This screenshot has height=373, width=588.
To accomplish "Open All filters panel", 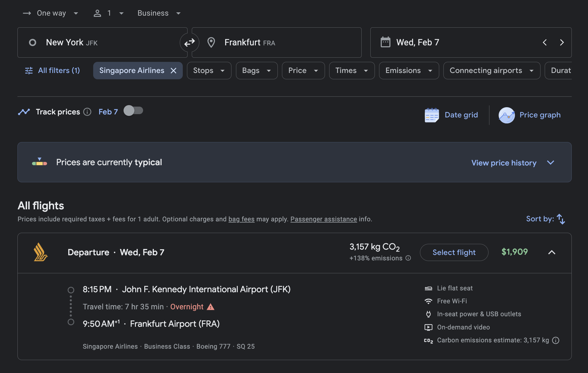I will tap(52, 71).
